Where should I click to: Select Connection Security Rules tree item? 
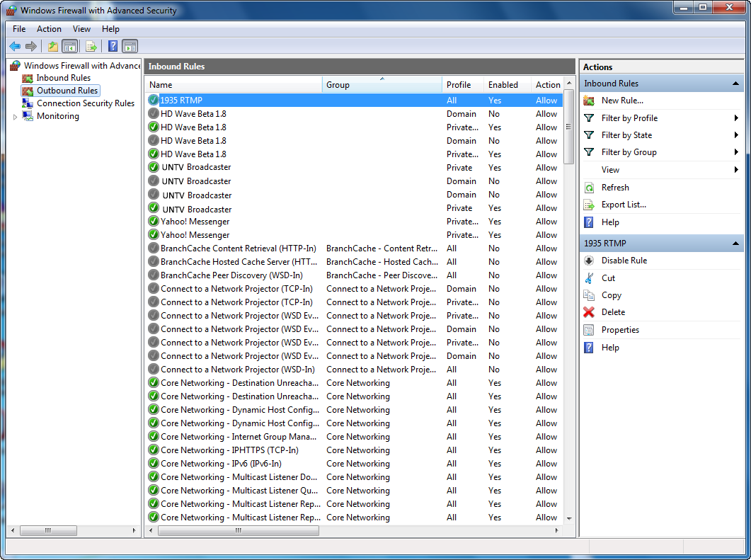click(x=86, y=103)
